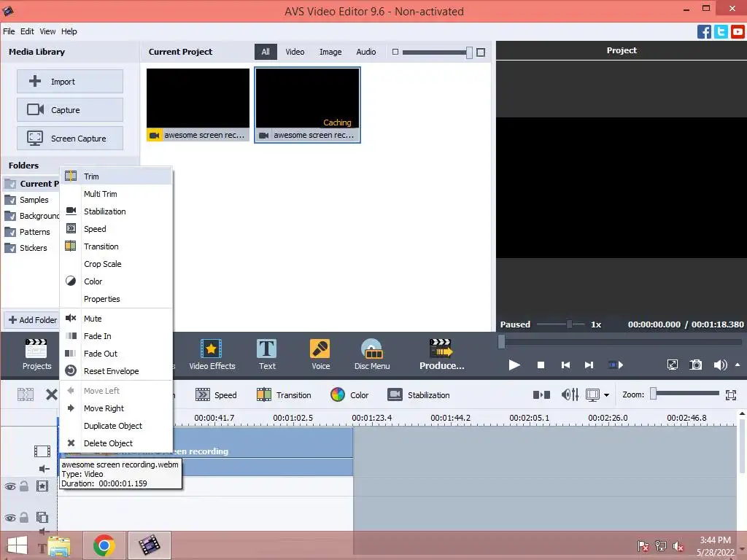Go to next frame
Viewport: 747px width, 560px height.
tap(589, 365)
